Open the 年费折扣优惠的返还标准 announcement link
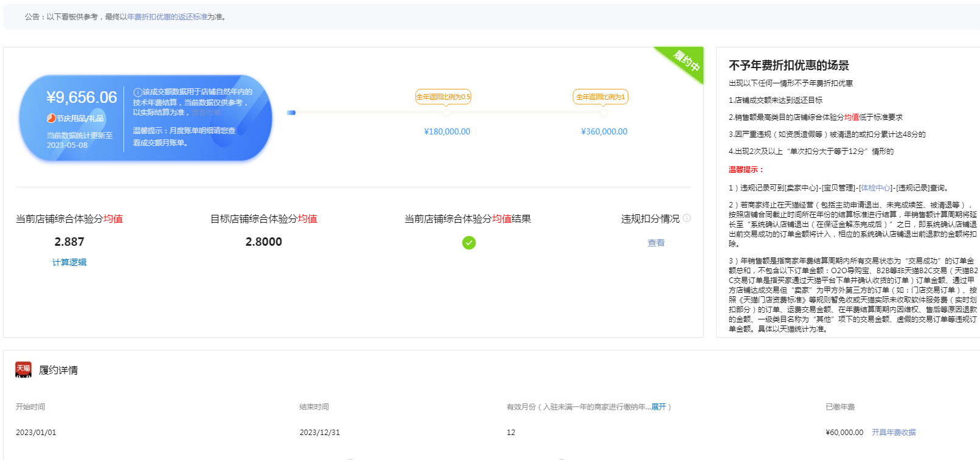Screen dimensions: 980x460 (x=167, y=17)
